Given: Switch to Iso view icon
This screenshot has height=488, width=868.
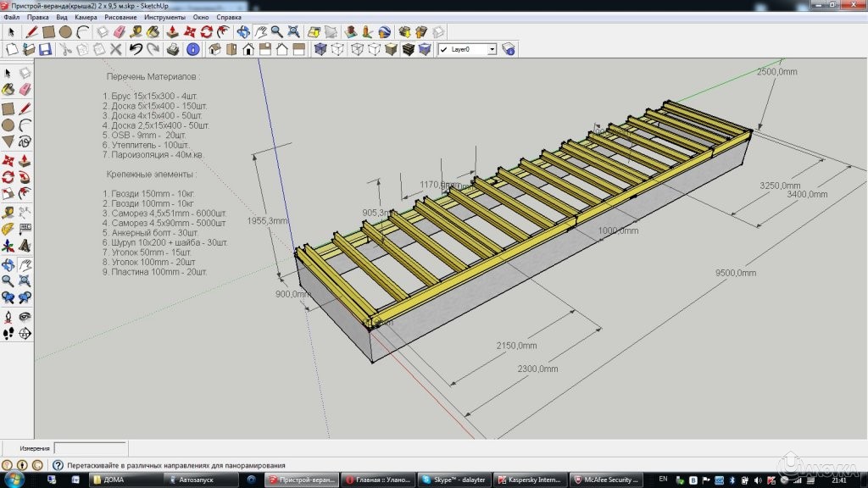Looking at the screenshot, I should point(214,50).
